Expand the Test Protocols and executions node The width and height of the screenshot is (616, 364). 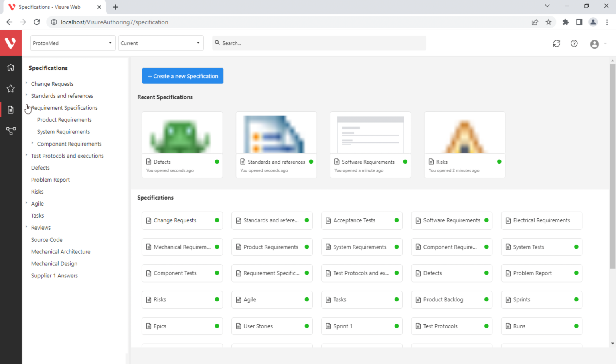click(x=26, y=155)
